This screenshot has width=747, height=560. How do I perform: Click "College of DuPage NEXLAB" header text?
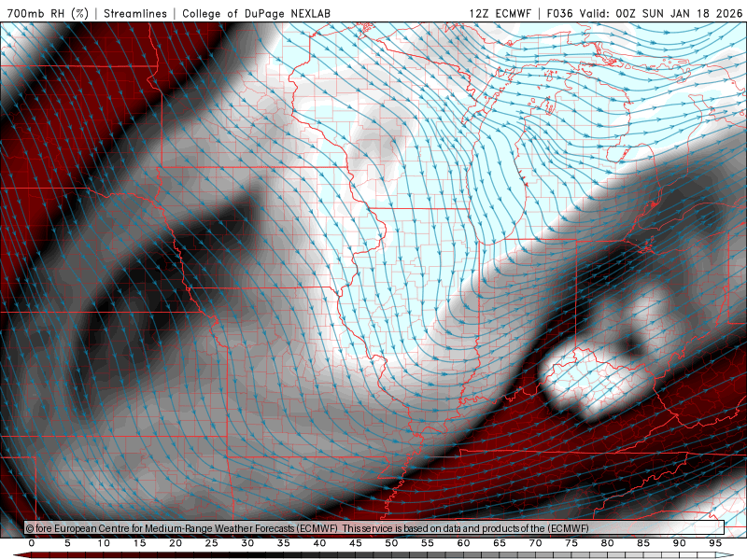pos(256,13)
